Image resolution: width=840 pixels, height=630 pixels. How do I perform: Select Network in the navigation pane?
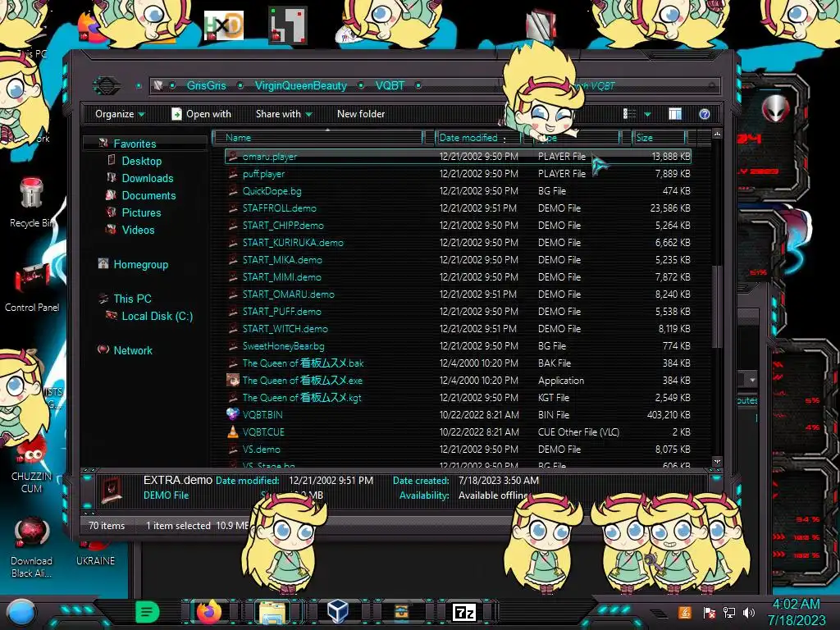133,350
